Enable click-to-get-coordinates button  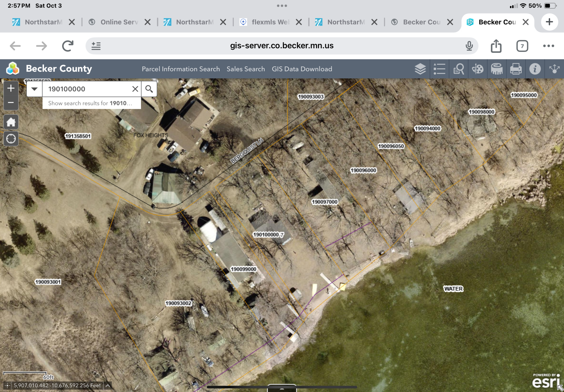pyautogui.click(x=7, y=385)
